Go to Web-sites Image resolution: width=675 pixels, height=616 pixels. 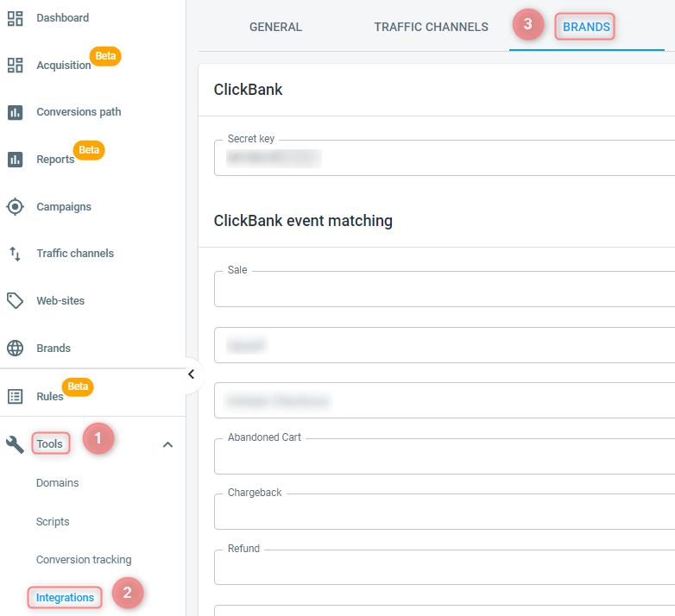pos(60,301)
